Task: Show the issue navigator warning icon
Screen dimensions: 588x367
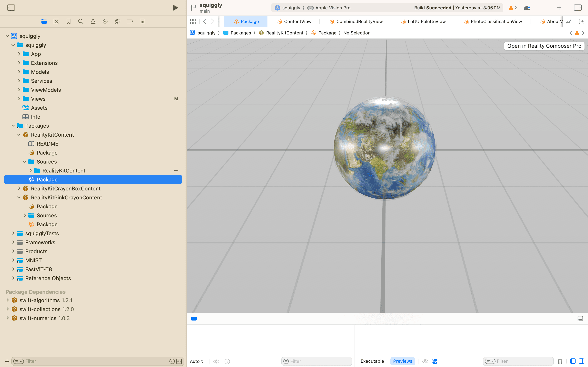Action: tap(93, 21)
